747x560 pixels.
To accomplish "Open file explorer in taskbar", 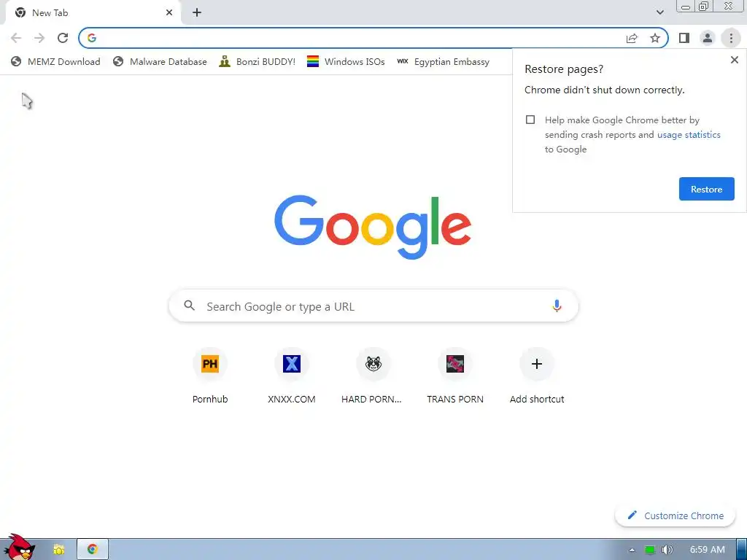I will tap(58, 550).
